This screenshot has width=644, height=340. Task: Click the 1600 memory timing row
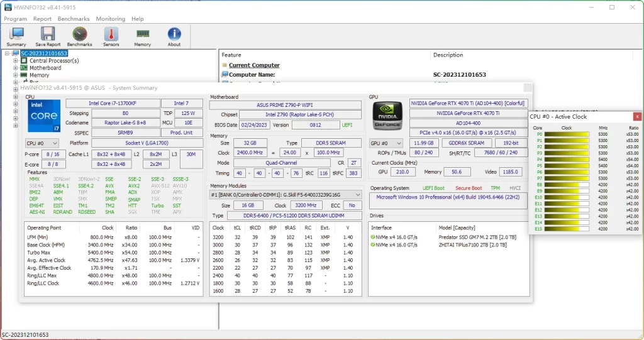point(285,291)
